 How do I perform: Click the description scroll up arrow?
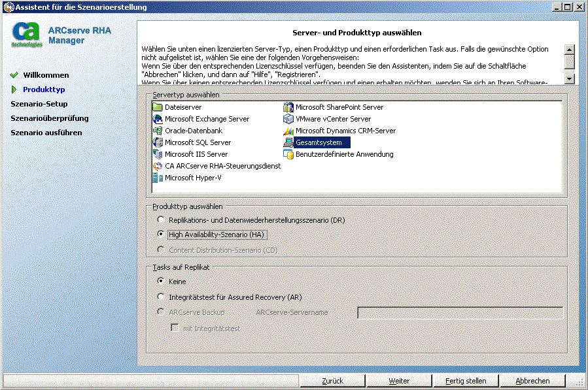click(569, 50)
